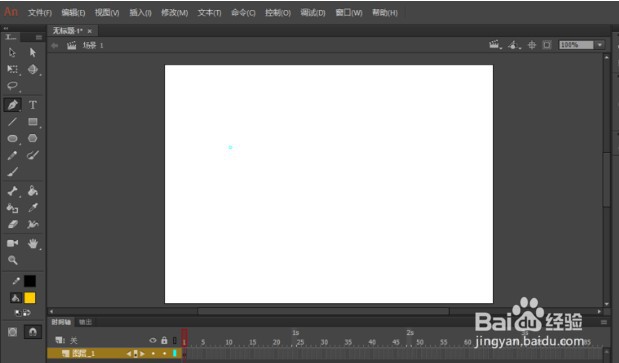This screenshot has width=619, height=363.
Task: Switch to the 输出 panel tab
Action: tap(85, 322)
